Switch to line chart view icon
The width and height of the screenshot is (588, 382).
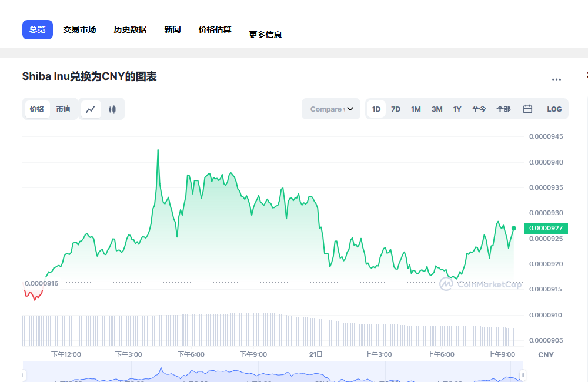tap(91, 109)
